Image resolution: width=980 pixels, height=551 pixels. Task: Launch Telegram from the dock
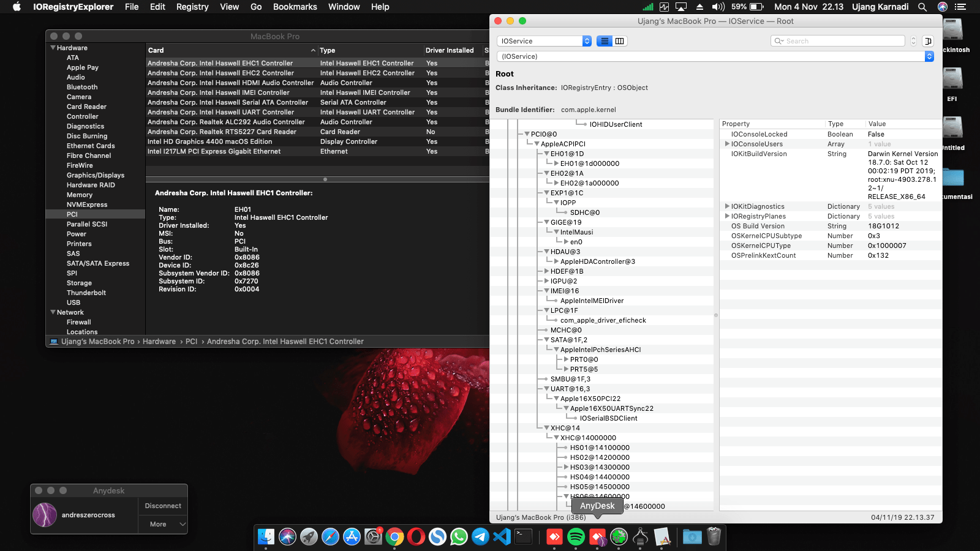[x=480, y=537]
